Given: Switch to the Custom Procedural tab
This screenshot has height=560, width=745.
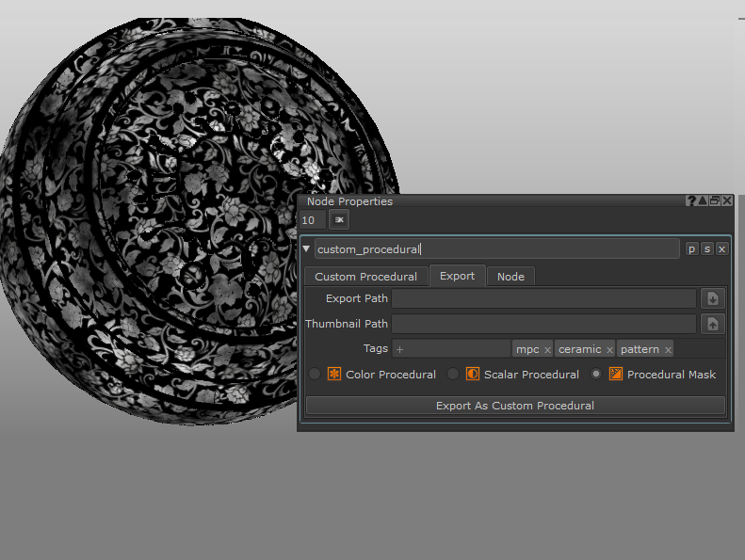Looking at the screenshot, I should click(x=365, y=277).
